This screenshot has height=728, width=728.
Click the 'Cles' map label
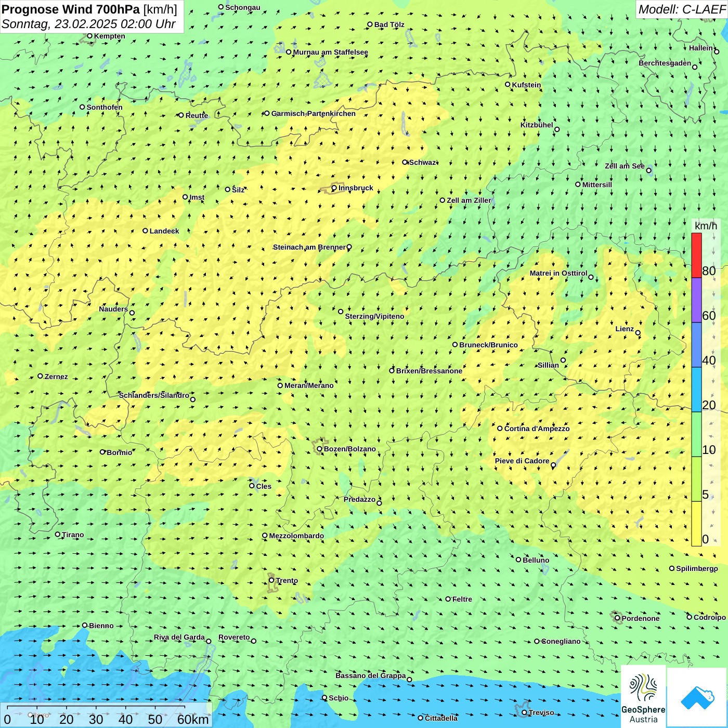coord(264,486)
